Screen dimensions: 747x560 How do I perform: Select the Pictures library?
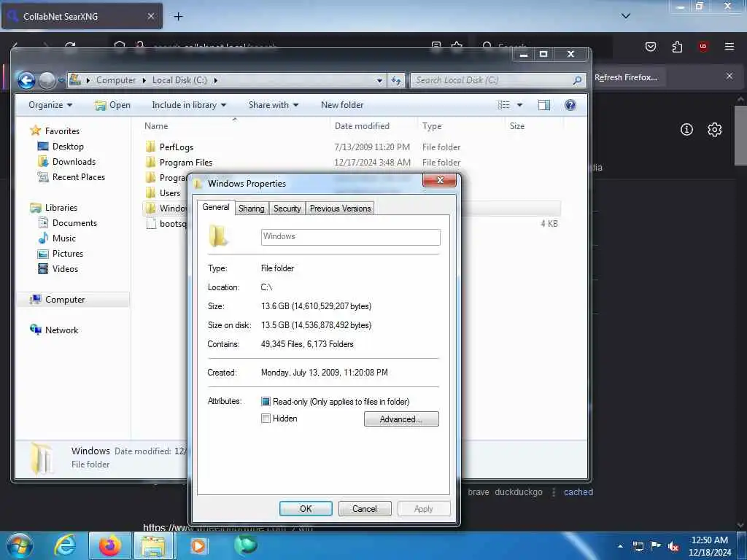click(68, 253)
